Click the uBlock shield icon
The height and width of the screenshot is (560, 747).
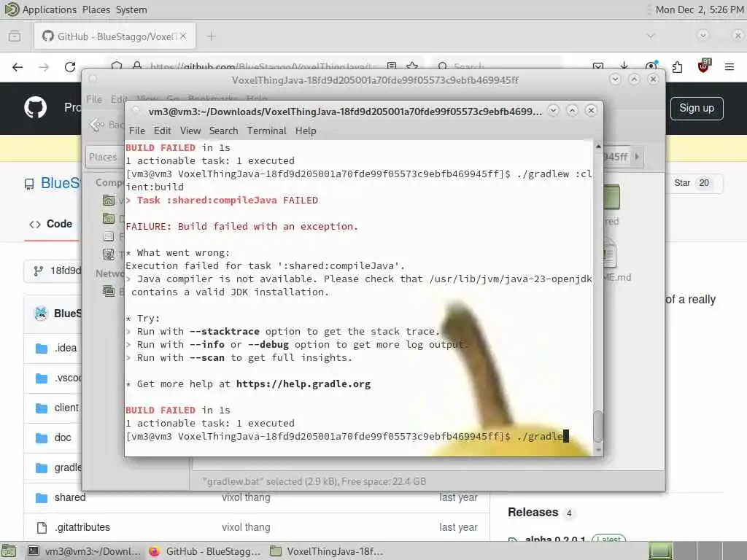703,66
